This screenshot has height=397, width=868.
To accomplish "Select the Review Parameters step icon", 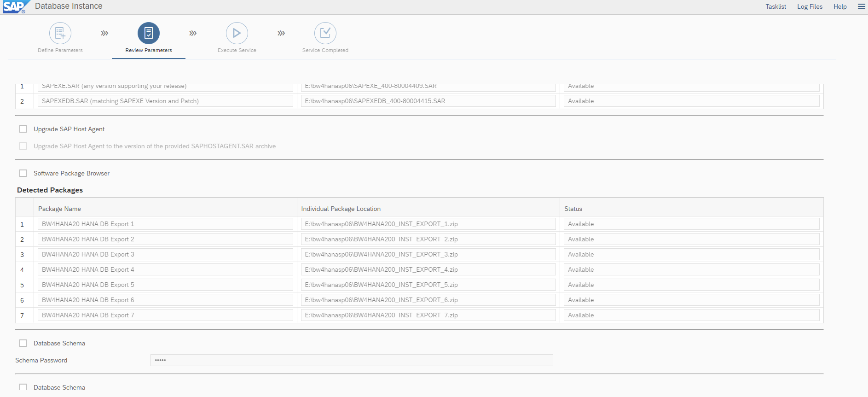I will [149, 33].
